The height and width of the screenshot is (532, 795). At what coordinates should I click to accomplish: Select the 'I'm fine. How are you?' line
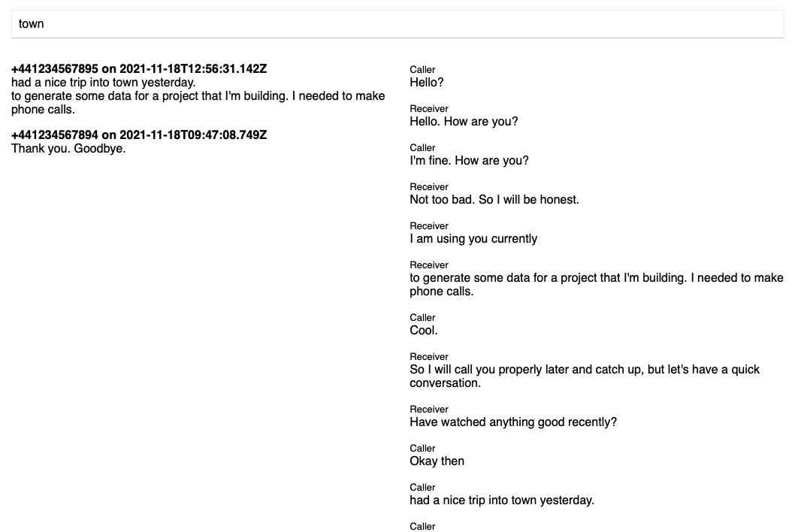click(469, 161)
